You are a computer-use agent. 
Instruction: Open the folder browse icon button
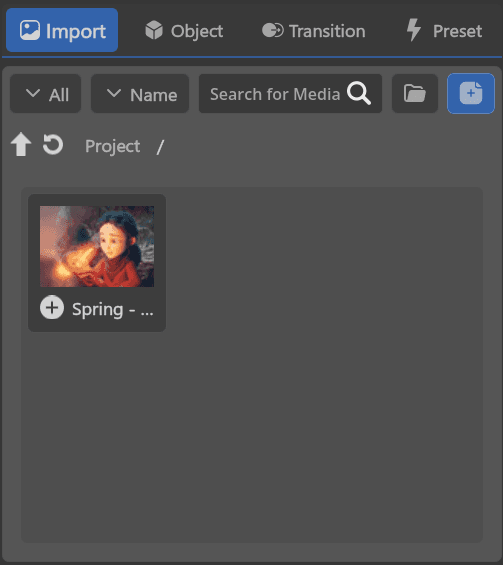(x=415, y=94)
